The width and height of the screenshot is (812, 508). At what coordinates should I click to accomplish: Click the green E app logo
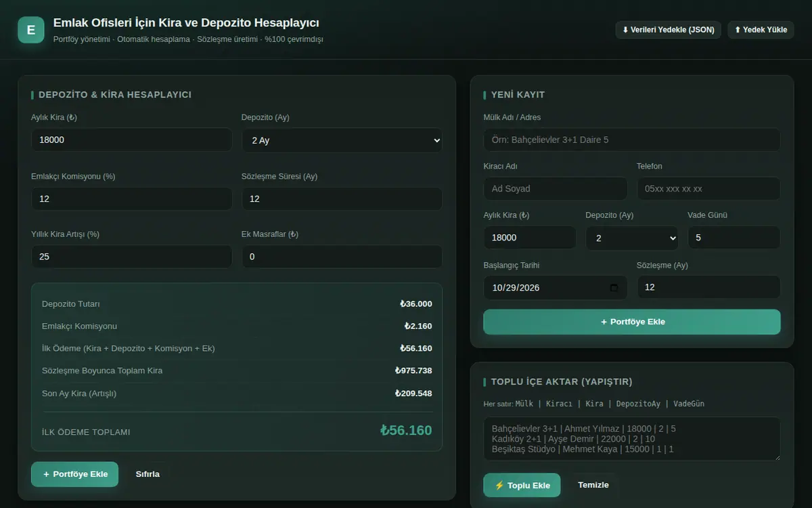tap(30, 30)
